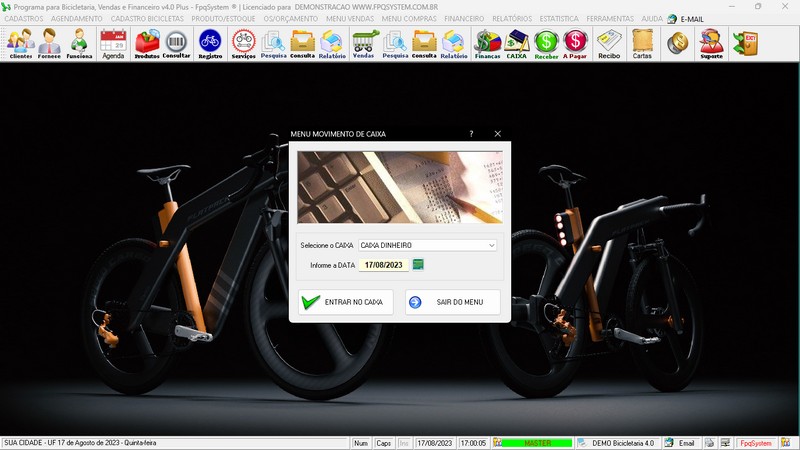Open the calendar picker beside the date

click(x=418, y=264)
